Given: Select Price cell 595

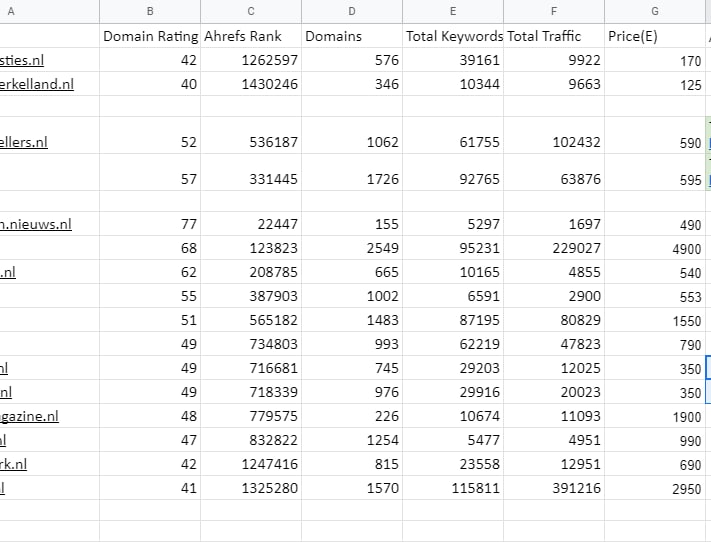Looking at the screenshot, I should [x=655, y=172].
